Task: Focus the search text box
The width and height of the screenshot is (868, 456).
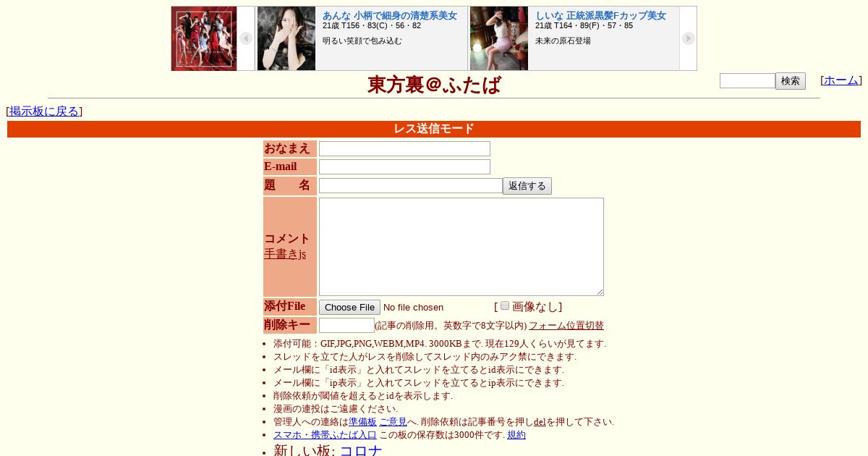Action: tap(747, 81)
